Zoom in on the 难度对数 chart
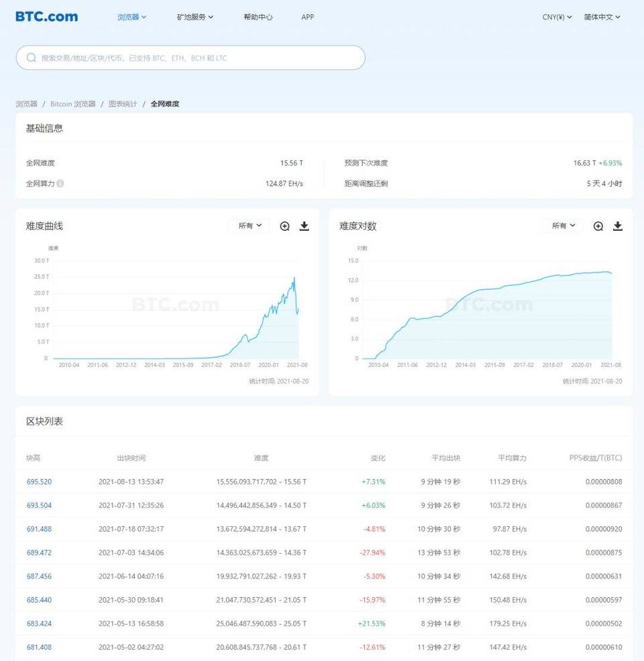Viewport: 644px width, 661px height. point(598,226)
